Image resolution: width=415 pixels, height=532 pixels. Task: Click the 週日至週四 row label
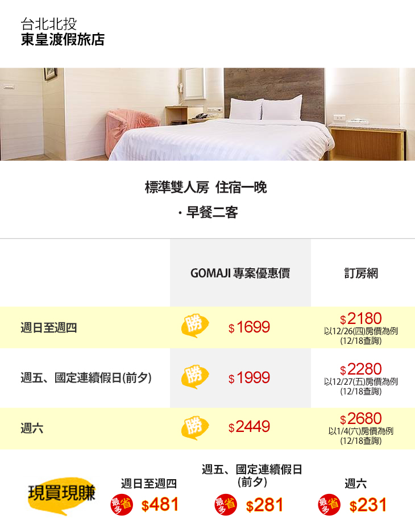tap(48, 328)
